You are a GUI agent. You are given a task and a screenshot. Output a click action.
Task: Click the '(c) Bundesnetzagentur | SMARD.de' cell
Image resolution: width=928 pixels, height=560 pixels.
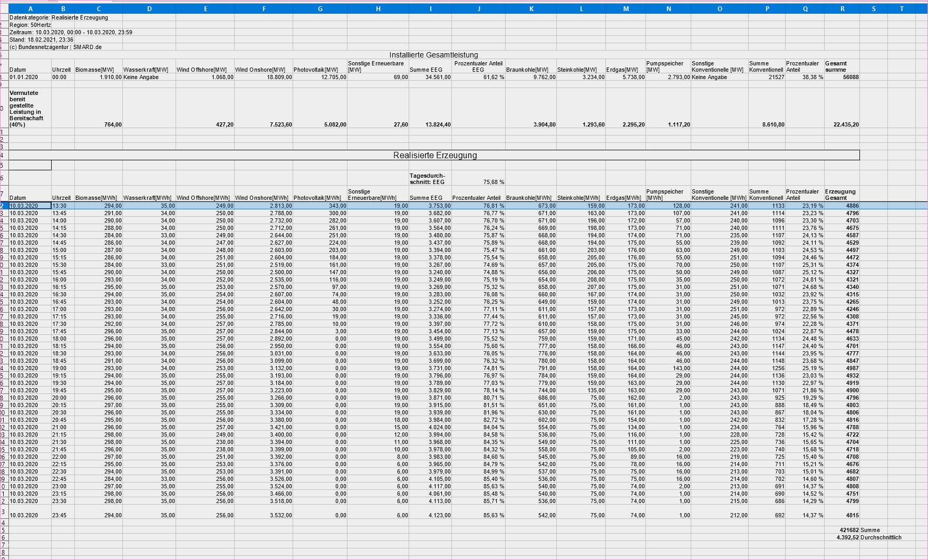click(x=56, y=47)
